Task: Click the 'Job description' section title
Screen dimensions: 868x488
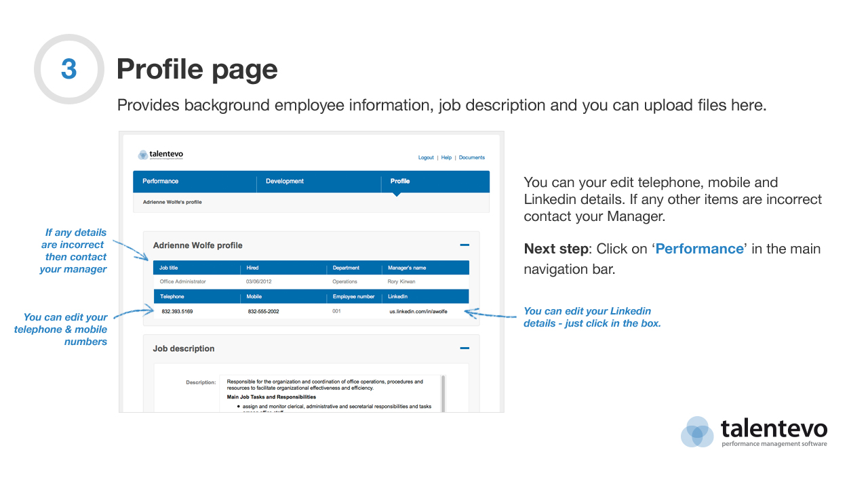Action: [x=184, y=348]
